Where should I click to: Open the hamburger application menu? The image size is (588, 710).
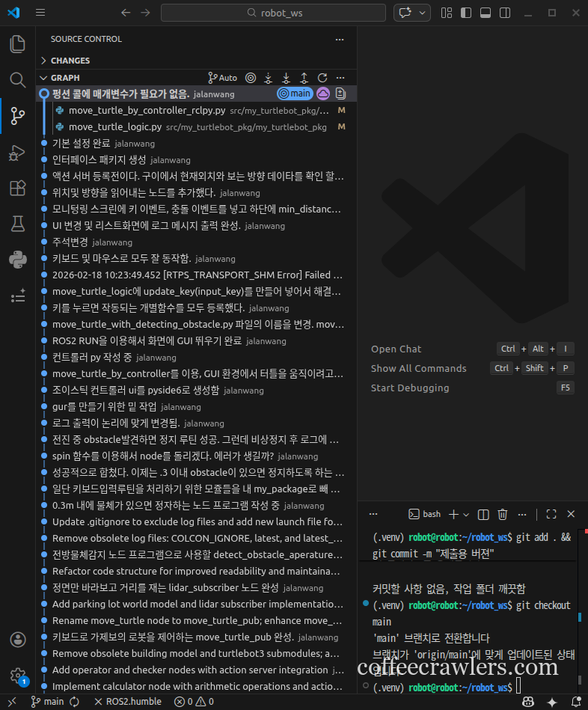click(40, 13)
